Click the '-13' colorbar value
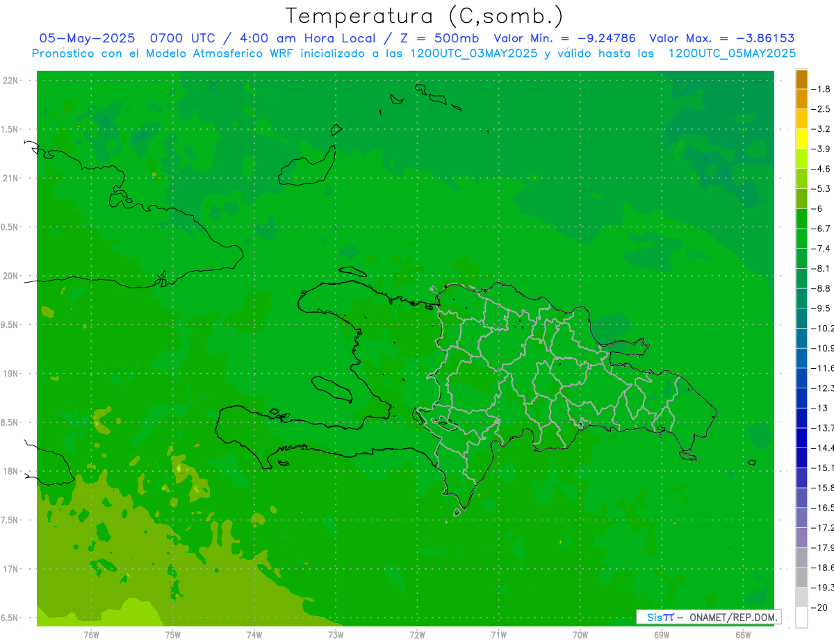 pyautogui.click(x=819, y=408)
